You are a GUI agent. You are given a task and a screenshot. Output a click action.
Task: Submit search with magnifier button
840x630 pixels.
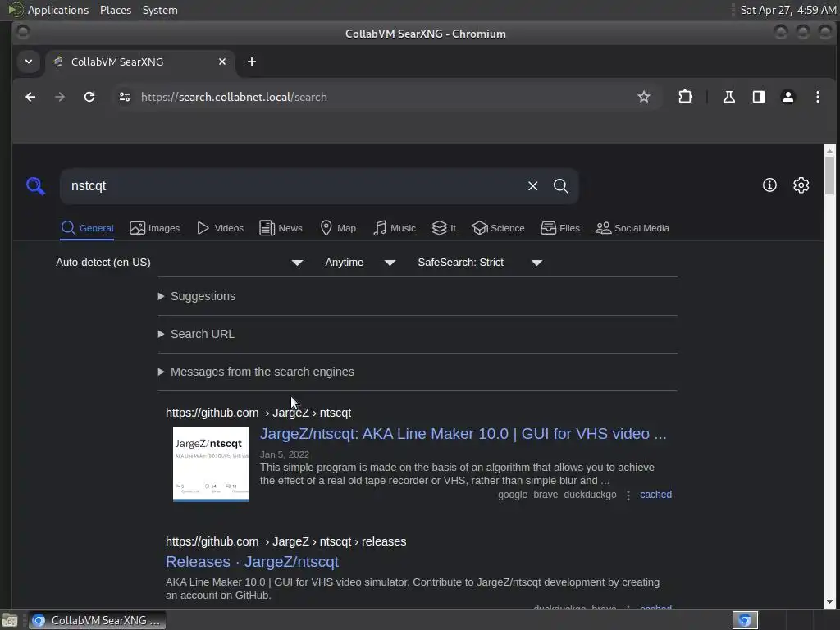560,186
